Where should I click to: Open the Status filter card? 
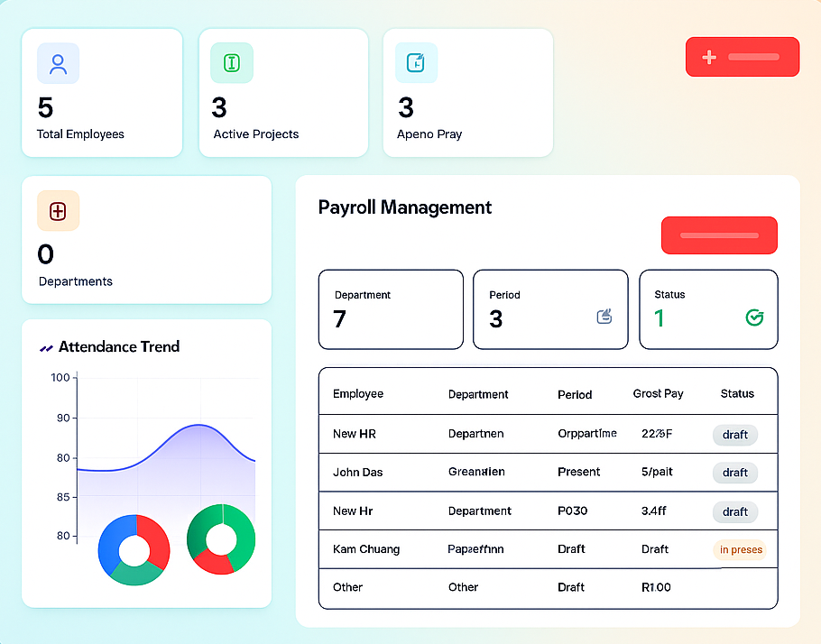[707, 309]
